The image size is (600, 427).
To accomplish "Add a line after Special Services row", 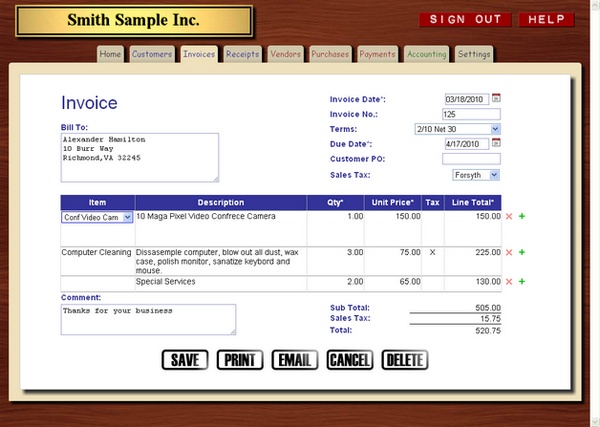I will (522, 282).
